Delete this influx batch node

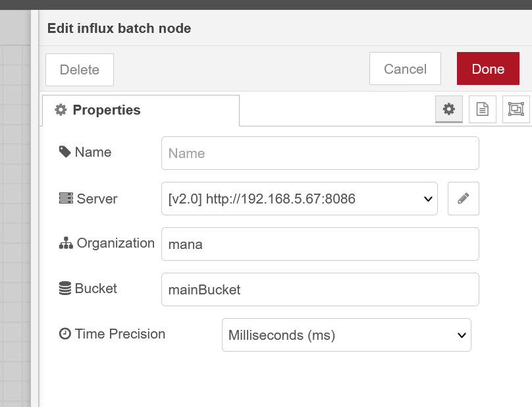tap(80, 70)
